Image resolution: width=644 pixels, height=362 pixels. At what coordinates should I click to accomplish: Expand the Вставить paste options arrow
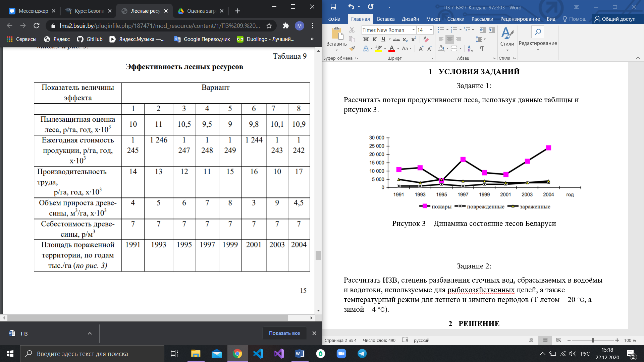pyautogui.click(x=336, y=50)
